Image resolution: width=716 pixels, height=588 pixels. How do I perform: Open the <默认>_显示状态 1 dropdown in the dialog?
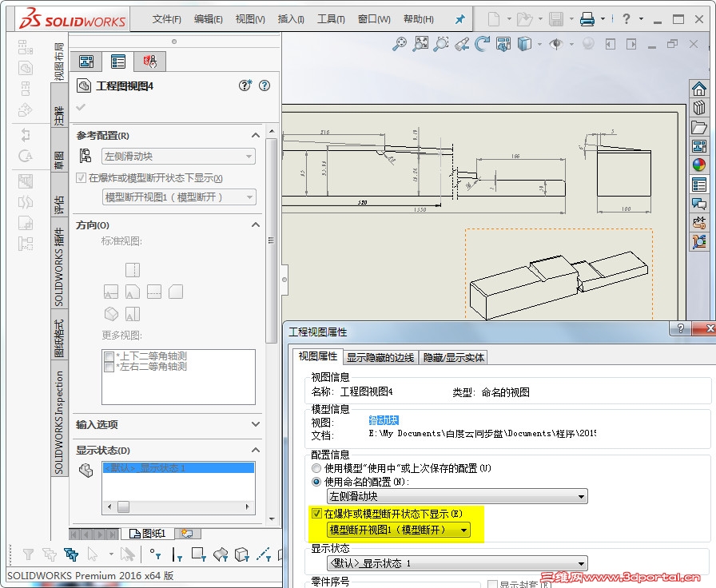click(457, 563)
